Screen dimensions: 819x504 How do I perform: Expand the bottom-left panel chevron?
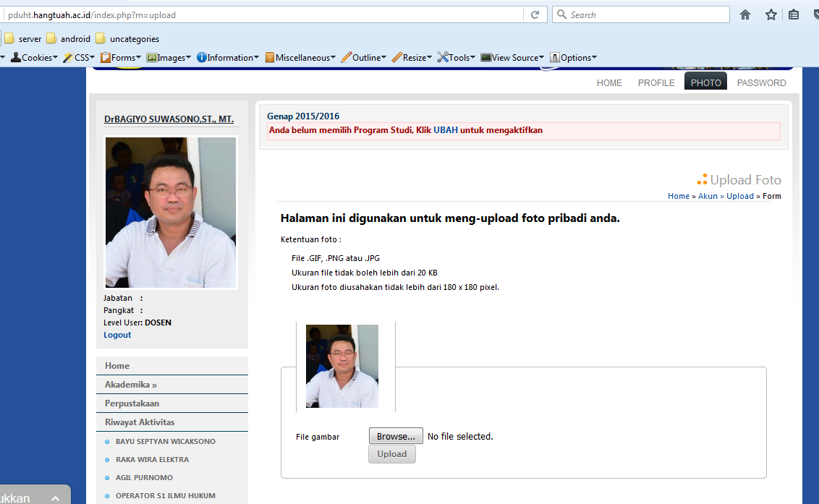[55, 498]
